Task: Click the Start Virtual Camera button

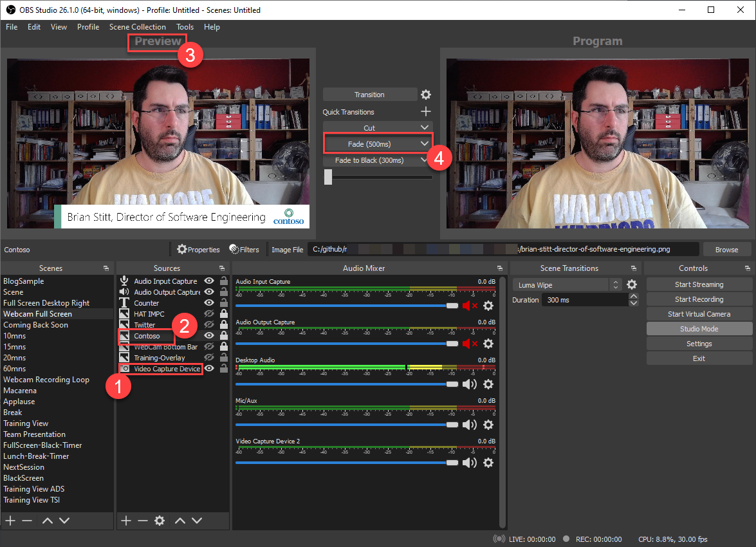Action: coord(699,313)
